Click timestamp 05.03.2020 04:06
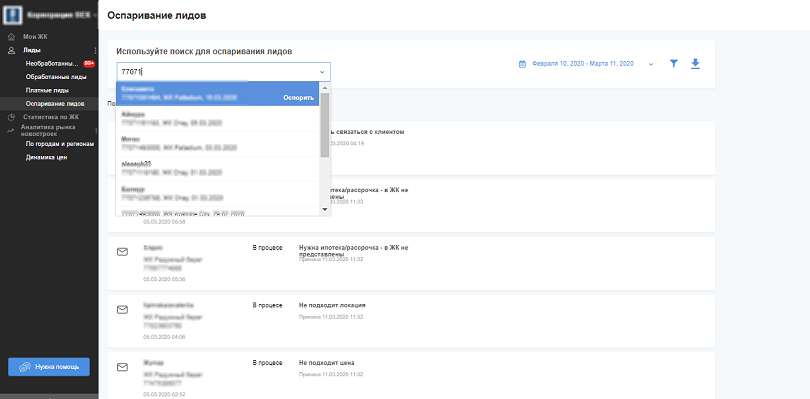 pyautogui.click(x=164, y=337)
